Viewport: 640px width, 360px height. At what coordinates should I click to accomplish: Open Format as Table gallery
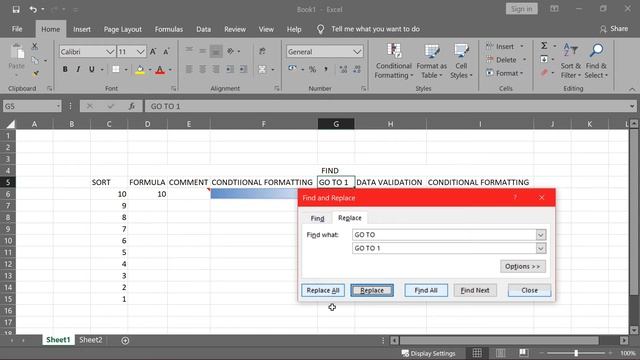[431, 61]
